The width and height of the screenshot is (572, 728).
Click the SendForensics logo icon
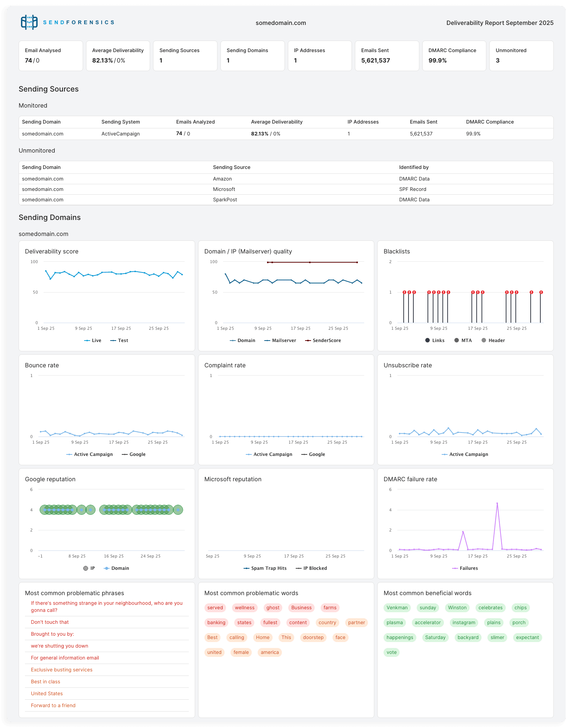(x=29, y=22)
